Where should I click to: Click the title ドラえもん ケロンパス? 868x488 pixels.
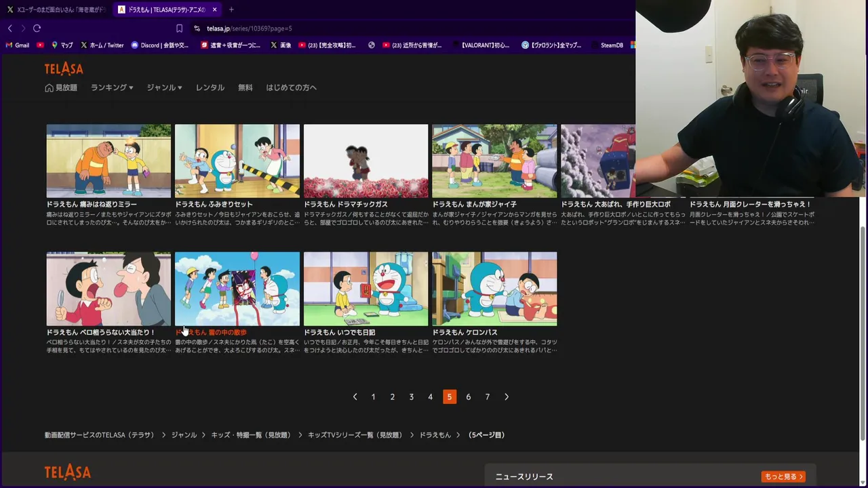point(465,332)
